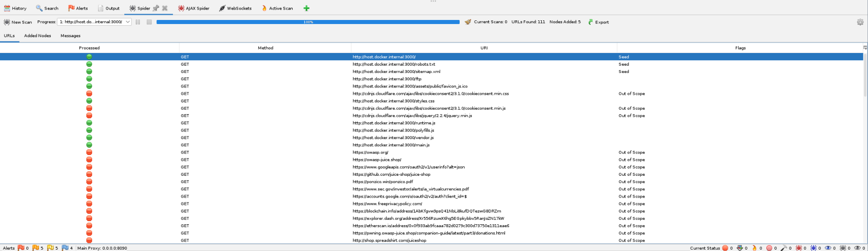Click the blue informational-alerts flag icon
Image resolution: width=868 pixels, height=251 pixels.
point(65,248)
